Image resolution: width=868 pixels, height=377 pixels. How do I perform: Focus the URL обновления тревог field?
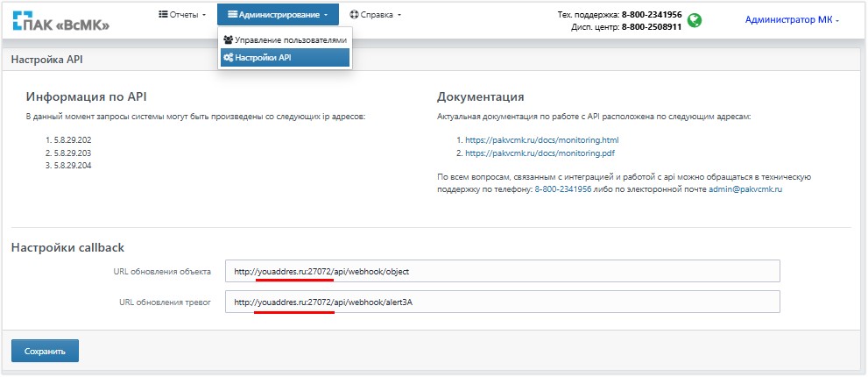pyautogui.click(x=502, y=302)
